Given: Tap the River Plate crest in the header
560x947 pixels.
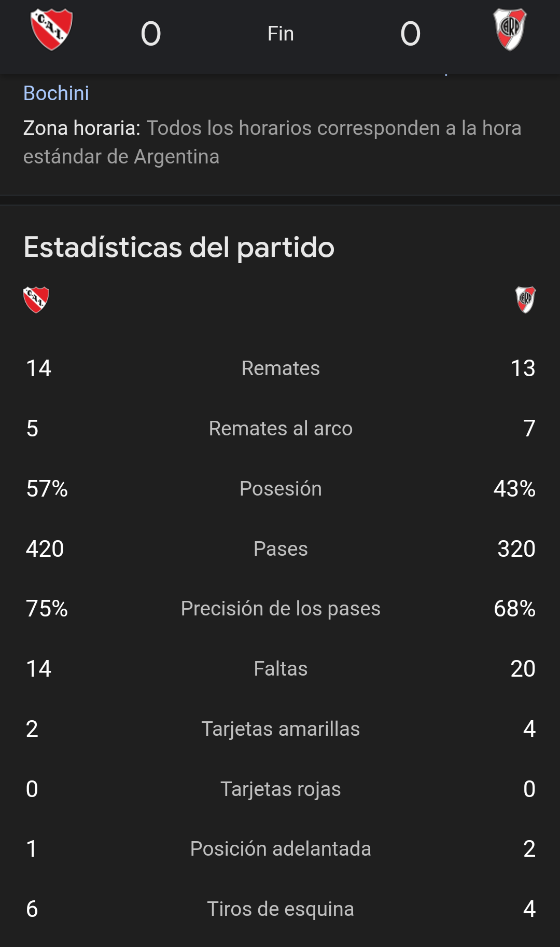Looking at the screenshot, I should 510,30.
